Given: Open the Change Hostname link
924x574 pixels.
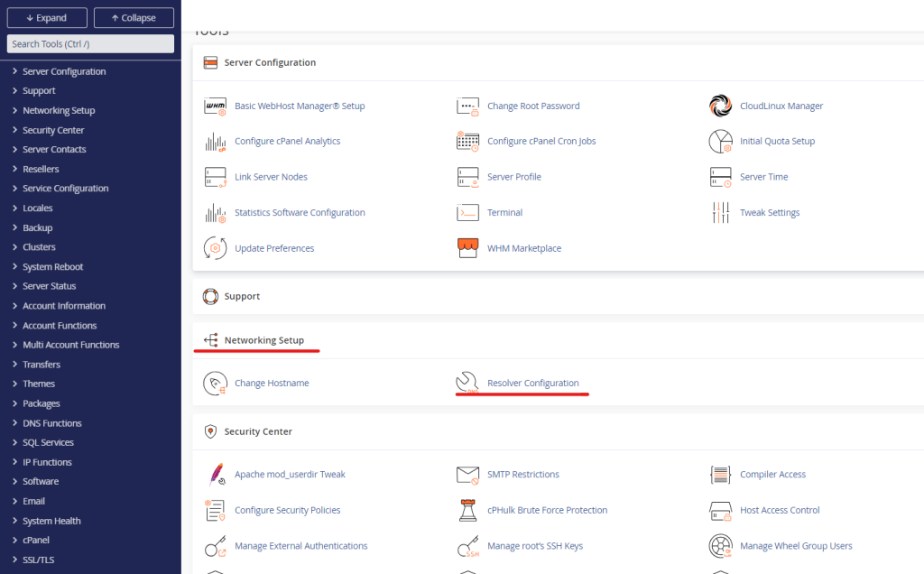Looking at the screenshot, I should coord(272,384).
